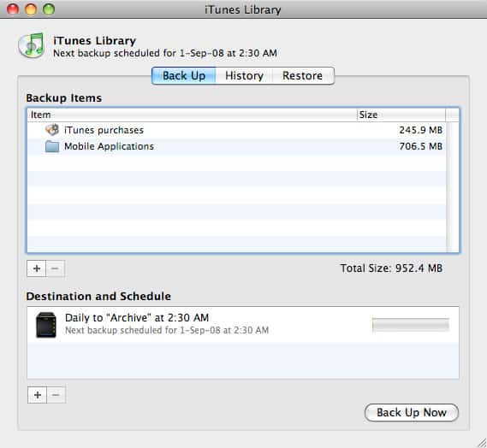487x448 pixels.
Task: Zoom the window with green button
Action: click(49, 9)
